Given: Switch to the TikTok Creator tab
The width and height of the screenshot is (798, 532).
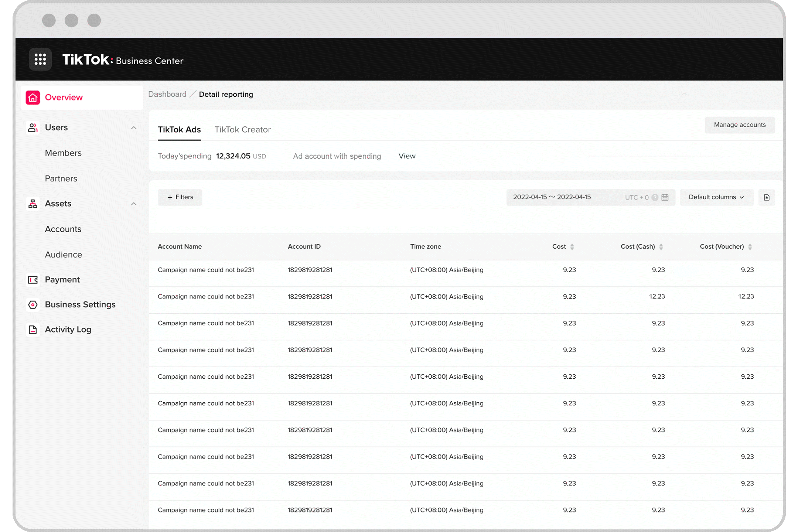Looking at the screenshot, I should [x=243, y=130].
